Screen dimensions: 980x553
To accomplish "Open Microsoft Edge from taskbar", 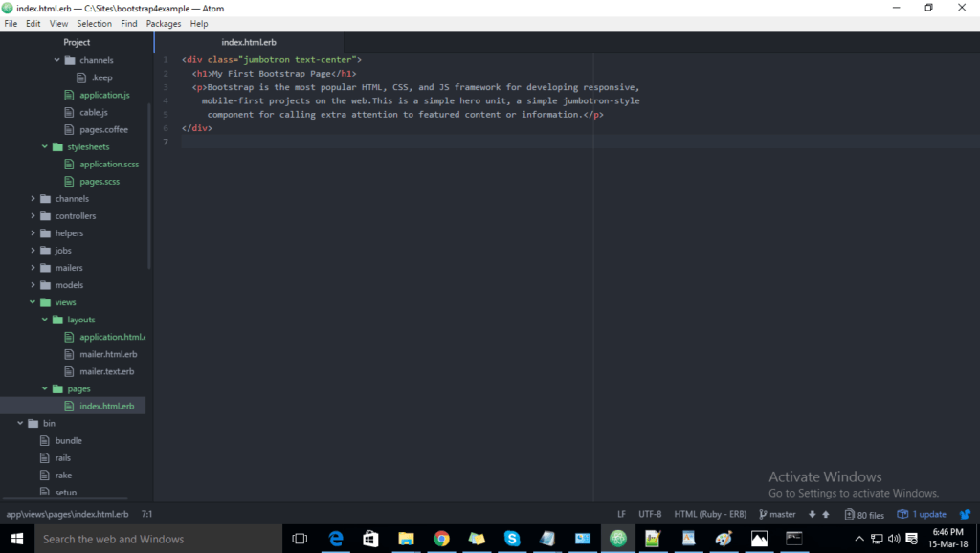I will point(336,539).
